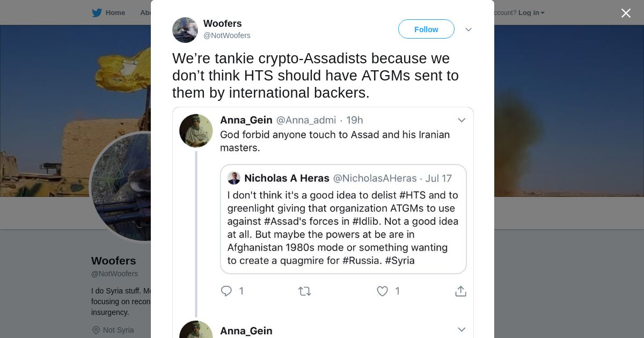The width and height of the screenshot is (644, 338).
Task: Open options chevron on second Anna_Gein tweet
Action: (x=461, y=329)
